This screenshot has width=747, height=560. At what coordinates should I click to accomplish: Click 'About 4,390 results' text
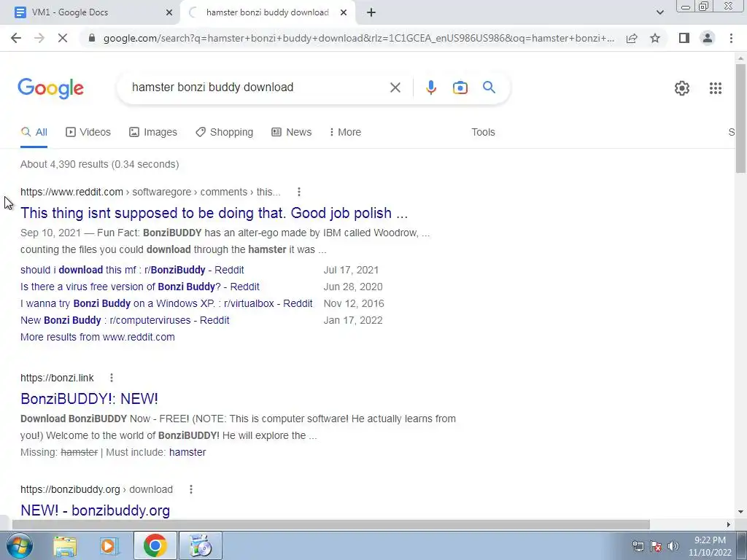pos(99,164)
